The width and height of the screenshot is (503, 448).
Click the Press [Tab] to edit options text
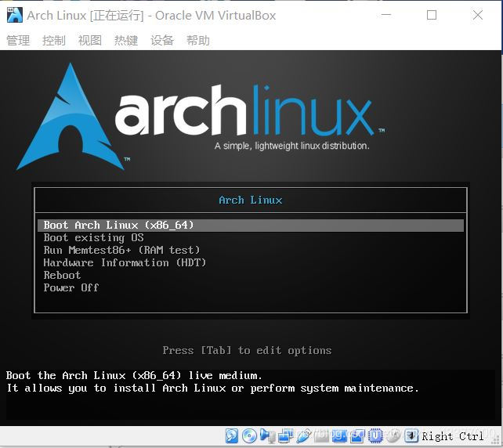point(247,350)
